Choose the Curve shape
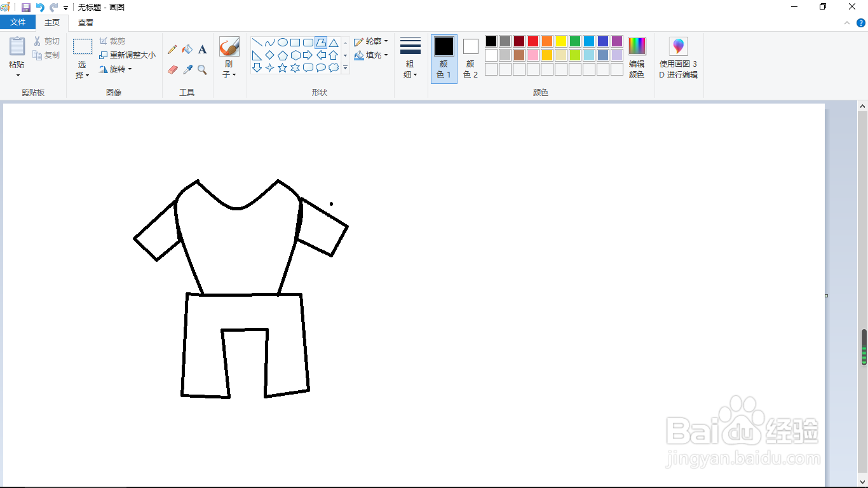Screen dimensions: 868x488 [x=270, y=43]
